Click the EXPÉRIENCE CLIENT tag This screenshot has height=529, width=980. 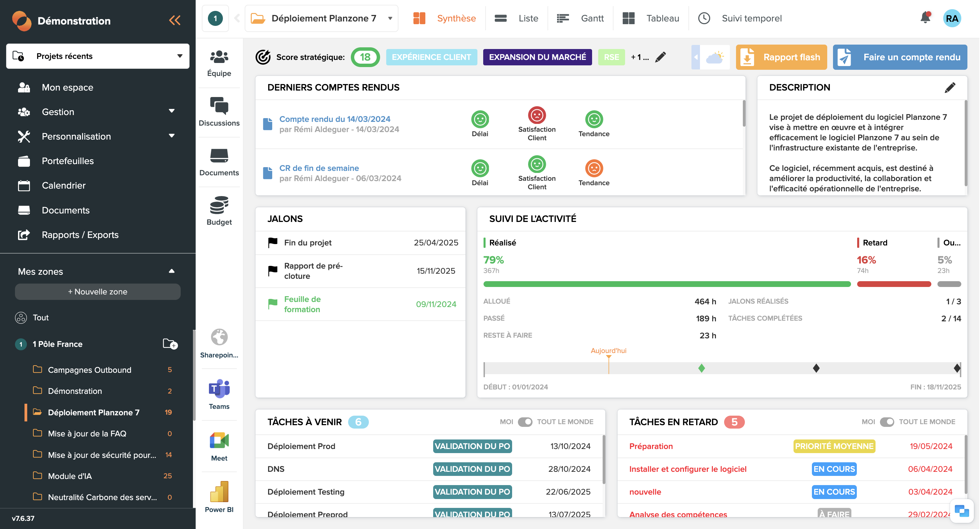tap(431, 57)
